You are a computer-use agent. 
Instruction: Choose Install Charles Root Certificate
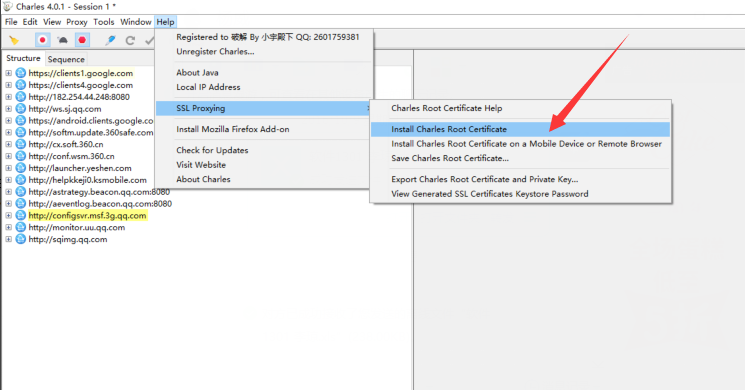[520, 129]
